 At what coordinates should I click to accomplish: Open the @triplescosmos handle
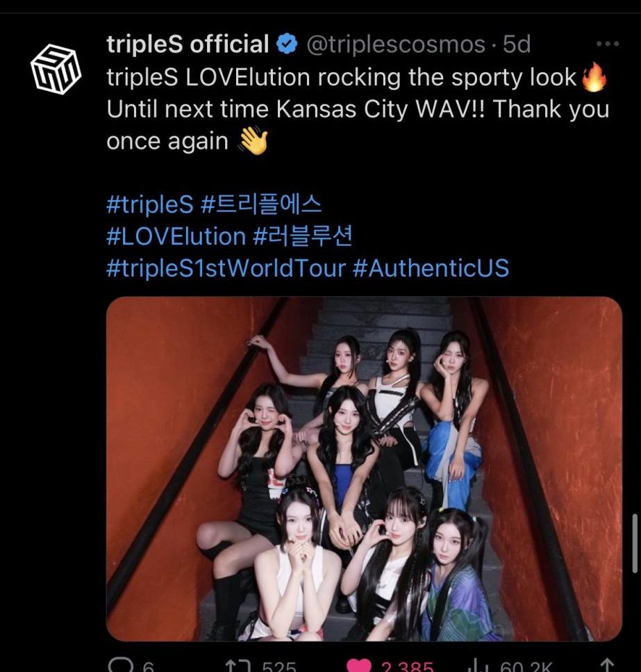(396, 44)
